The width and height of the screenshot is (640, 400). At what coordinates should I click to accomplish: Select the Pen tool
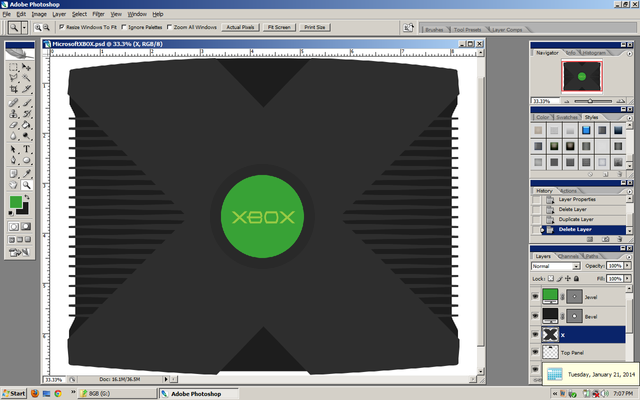coord(13,160)
